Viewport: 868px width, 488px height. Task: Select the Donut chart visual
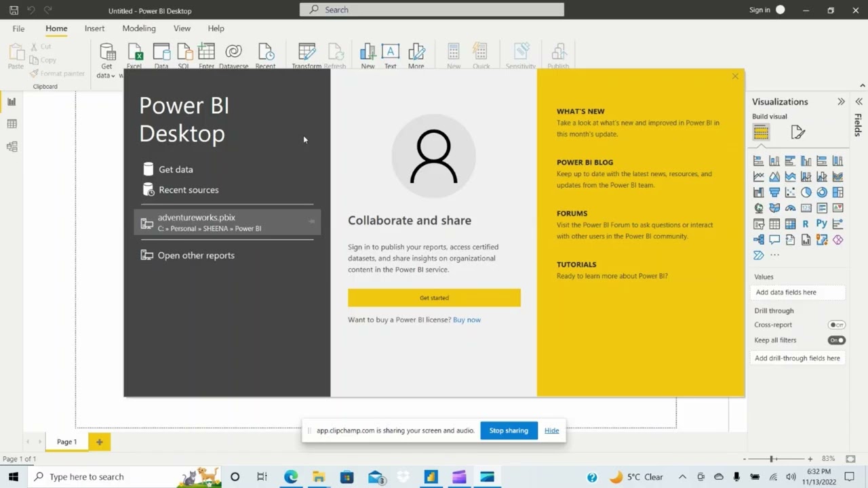click(822, 192)
